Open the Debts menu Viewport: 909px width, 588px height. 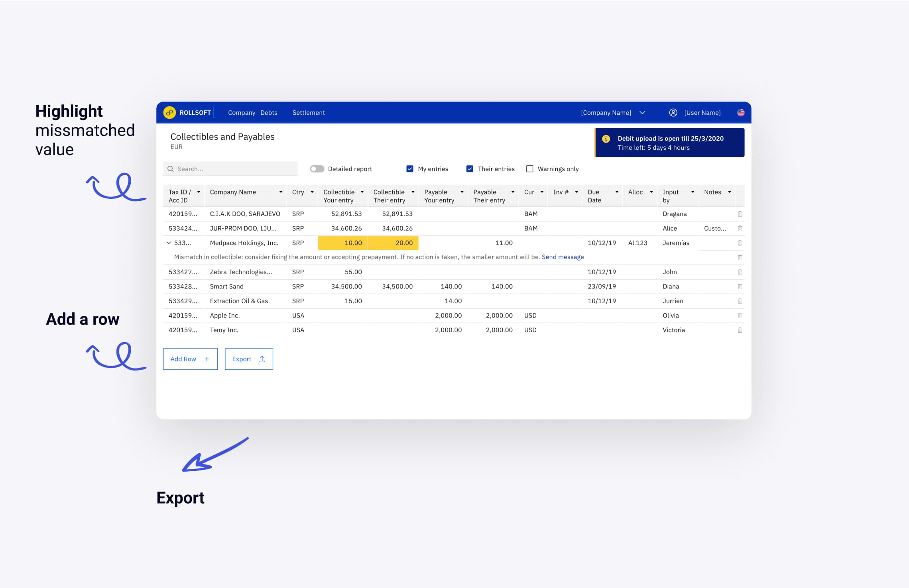pyautogui.click(x=269, y=113)
